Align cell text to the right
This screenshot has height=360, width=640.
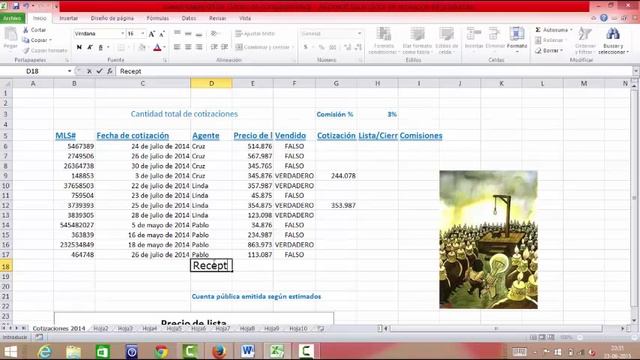(199, 47)
